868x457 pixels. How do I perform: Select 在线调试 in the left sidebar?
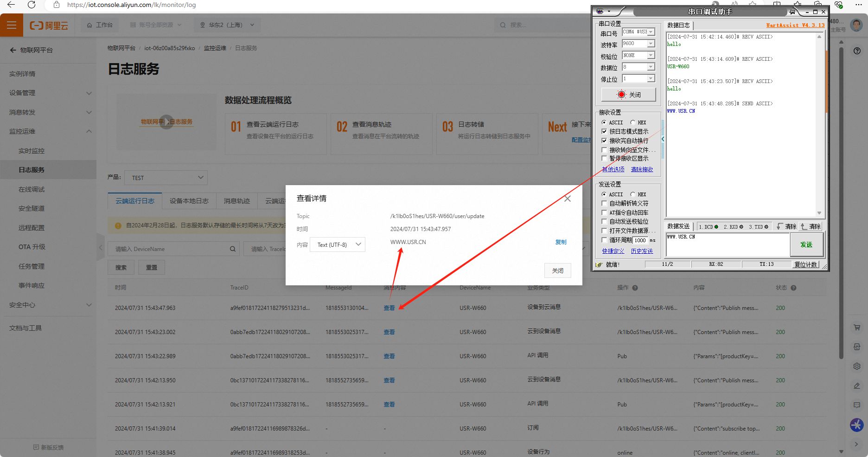[32, 189]
